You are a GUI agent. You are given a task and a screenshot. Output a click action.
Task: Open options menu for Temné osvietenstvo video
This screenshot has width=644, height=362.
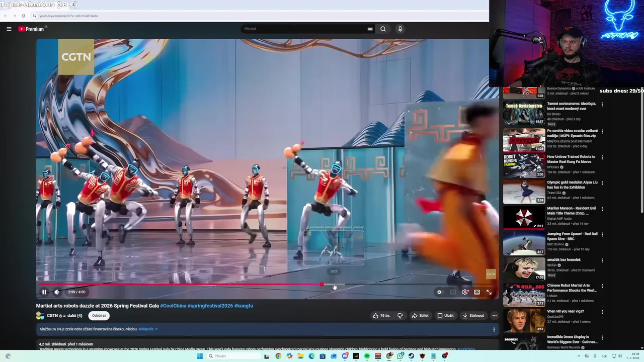click(x=602, y=105)
